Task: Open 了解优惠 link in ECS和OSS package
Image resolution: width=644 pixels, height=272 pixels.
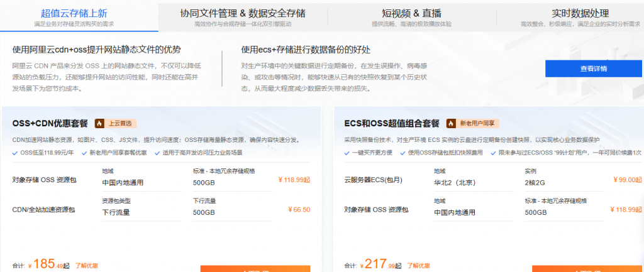Action: 418,266
